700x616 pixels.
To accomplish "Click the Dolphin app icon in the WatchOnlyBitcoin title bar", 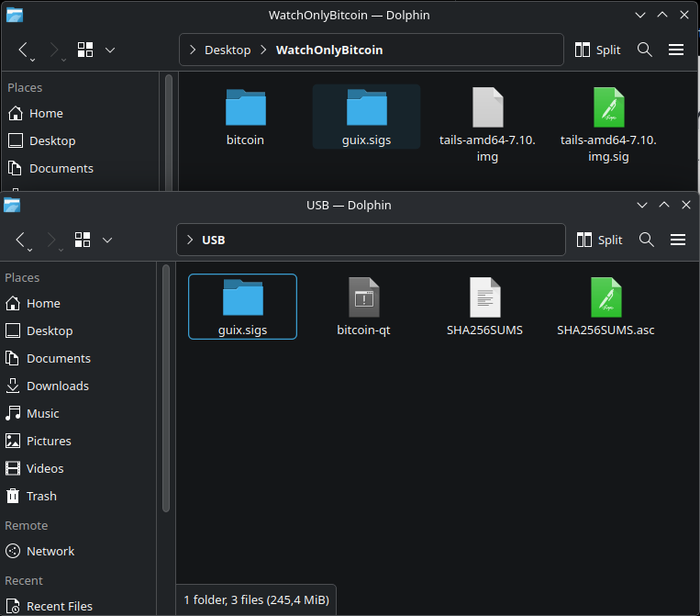I will [15, 16].
